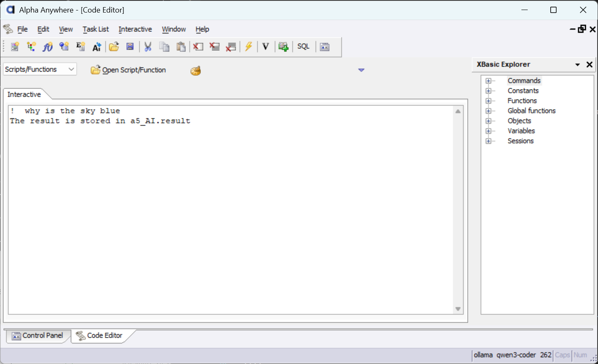598x364 pixels.
Task: Click the toolbar icon with green plus
Action: click(283, 47)
